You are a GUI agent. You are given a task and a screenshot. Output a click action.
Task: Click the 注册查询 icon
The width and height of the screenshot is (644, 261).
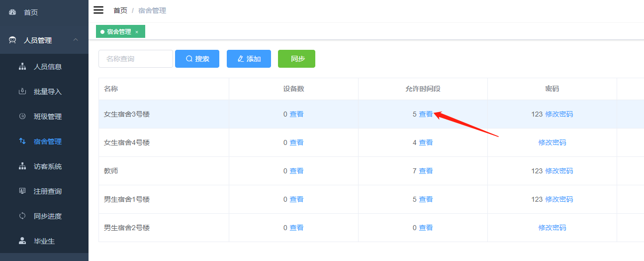pyautogui.click(x=22, y=191)
